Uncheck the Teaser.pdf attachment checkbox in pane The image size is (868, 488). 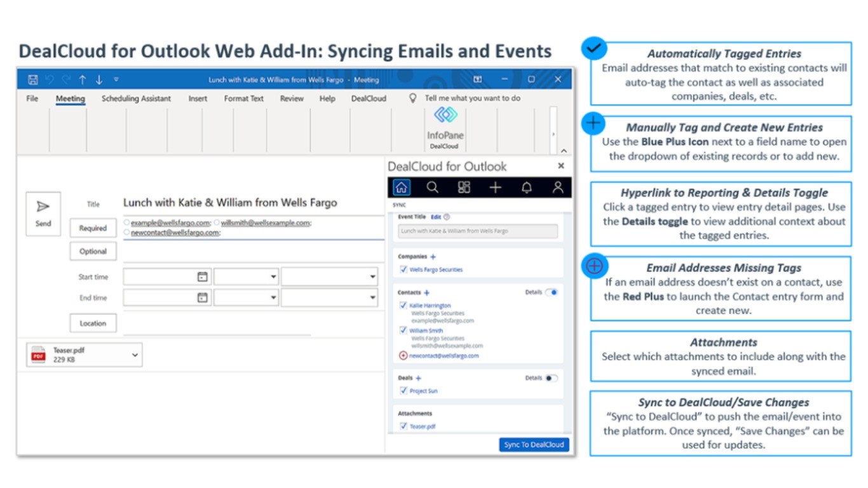coord(403,426)
